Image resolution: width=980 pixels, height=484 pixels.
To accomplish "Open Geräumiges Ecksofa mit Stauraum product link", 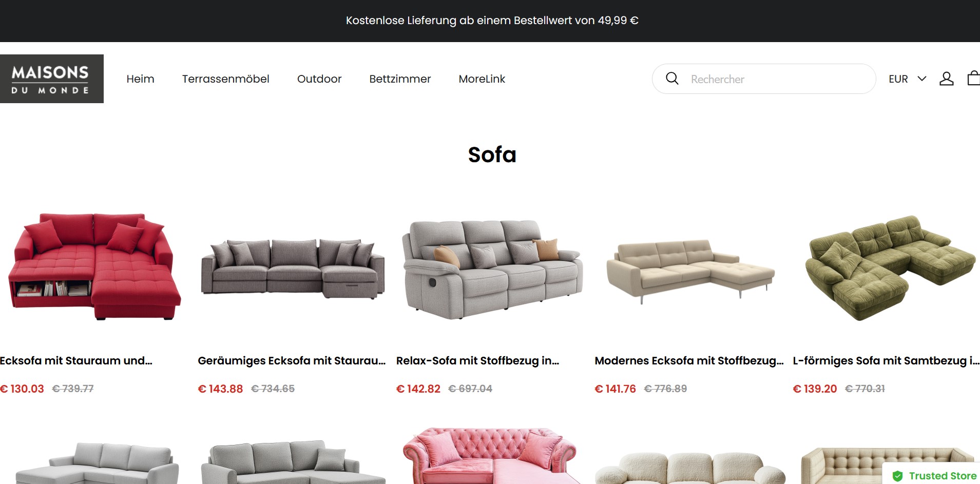I will pyautogui.click(x=292, y=361).
